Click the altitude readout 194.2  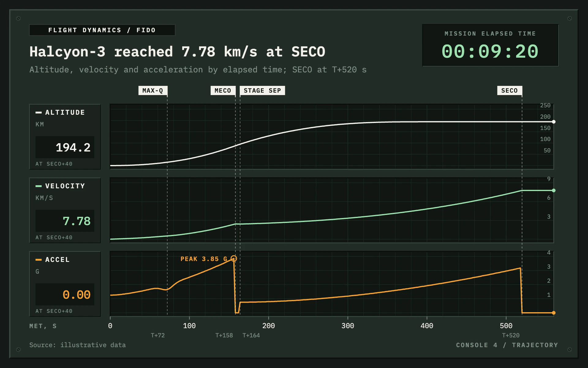(73, 148)
